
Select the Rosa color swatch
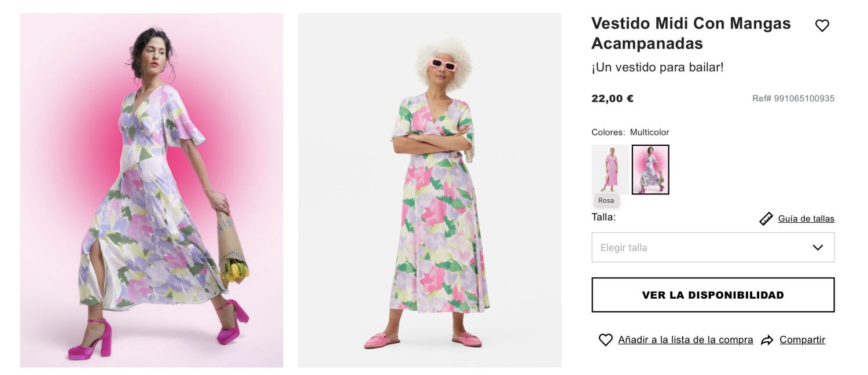pyautogui.click(x=610, y=169)
